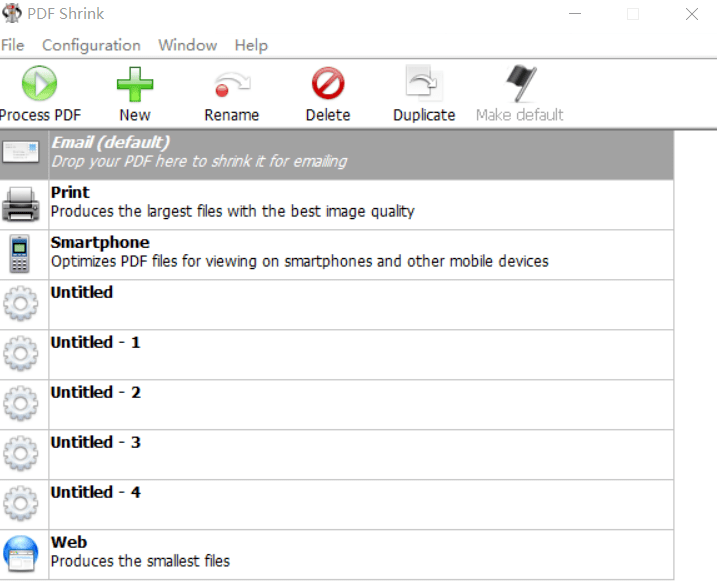Viewport: 717px width, 585px height.
Task: Open the Window menu
Action: click(x=187, y=45)
